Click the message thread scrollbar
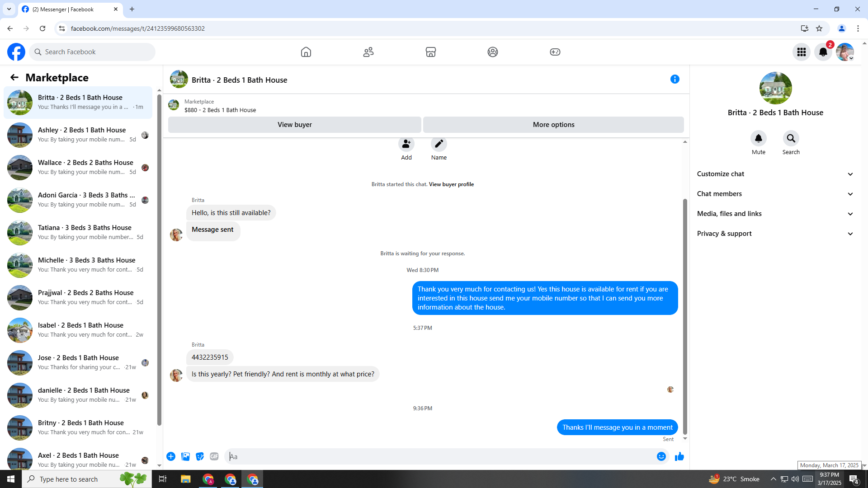This screenshot has height=488, width=868. click(x=685, y=316)
